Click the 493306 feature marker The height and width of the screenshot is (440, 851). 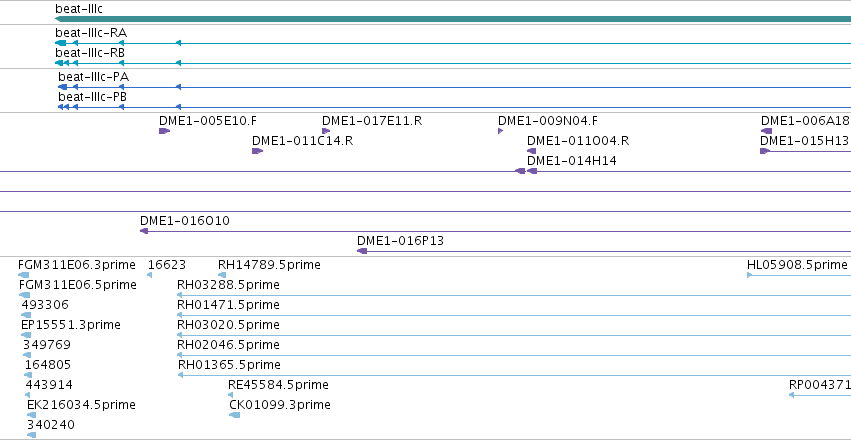pyautogui.click(x=26, y=315)
